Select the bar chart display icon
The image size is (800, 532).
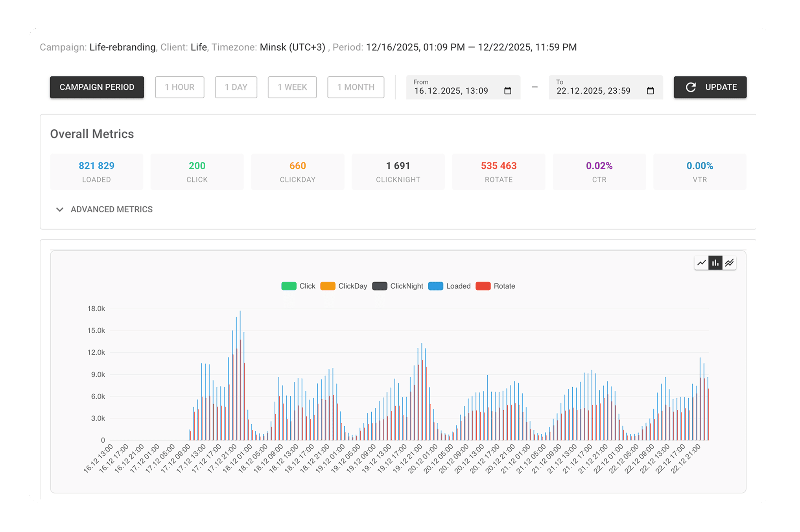click(715, 263)
